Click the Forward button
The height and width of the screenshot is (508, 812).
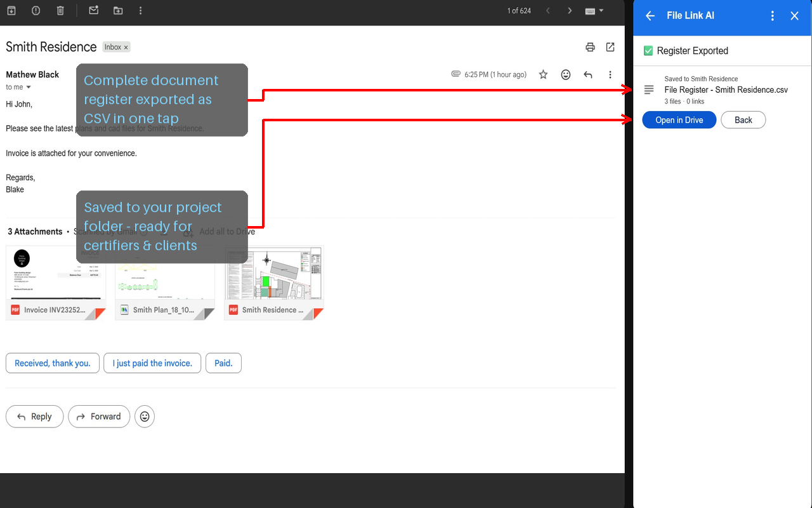coord(99,417)
